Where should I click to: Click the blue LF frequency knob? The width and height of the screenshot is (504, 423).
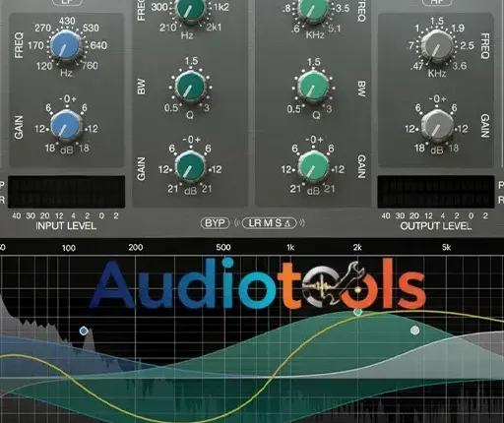(x=65, y=45)
